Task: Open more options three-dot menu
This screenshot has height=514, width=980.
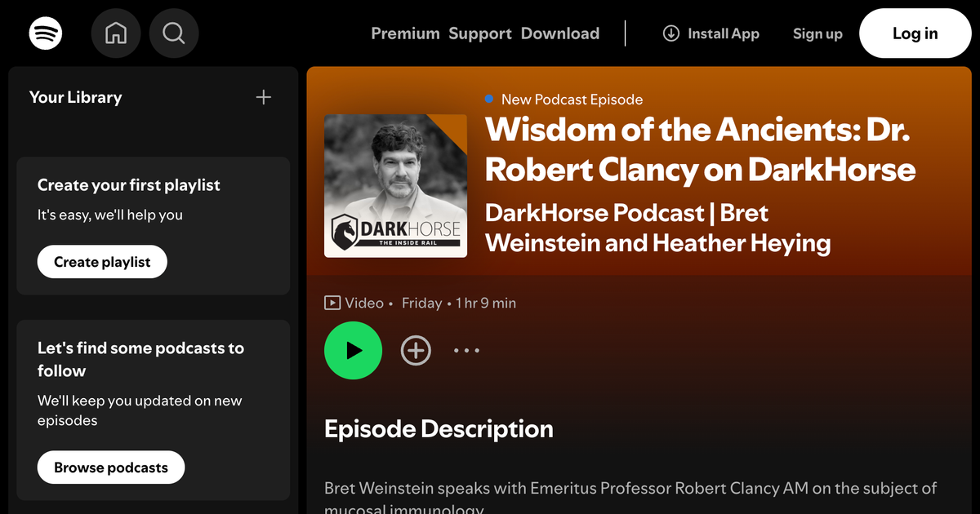Action: pyautogui.click(x=466, y=351)
